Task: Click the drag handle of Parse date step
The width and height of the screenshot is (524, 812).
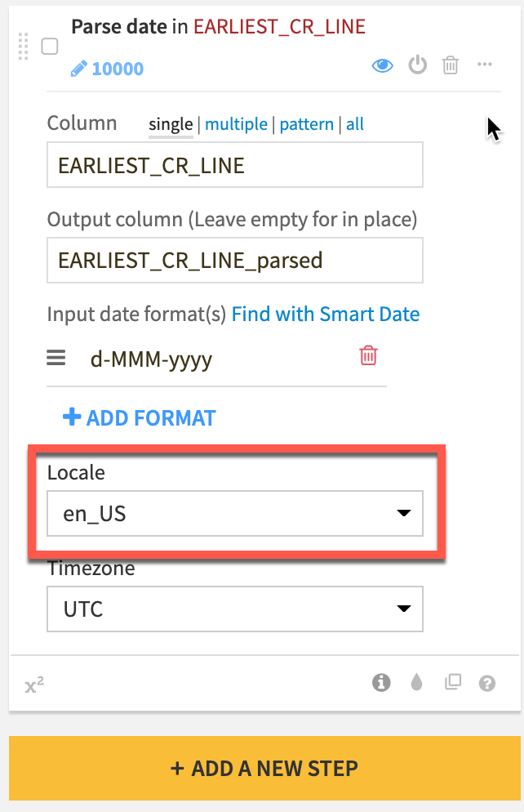Action: coord(23,46)
